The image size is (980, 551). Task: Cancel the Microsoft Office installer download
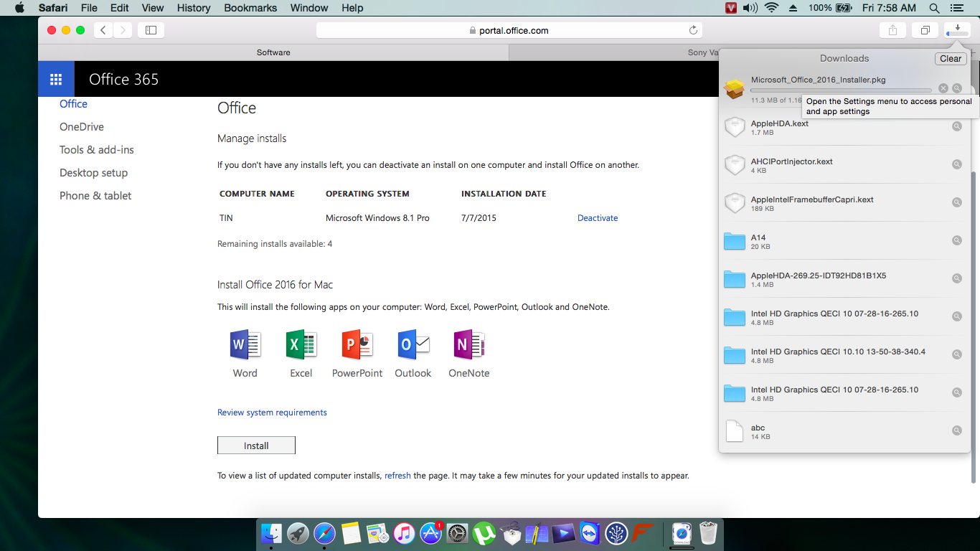tap(943, 88)
